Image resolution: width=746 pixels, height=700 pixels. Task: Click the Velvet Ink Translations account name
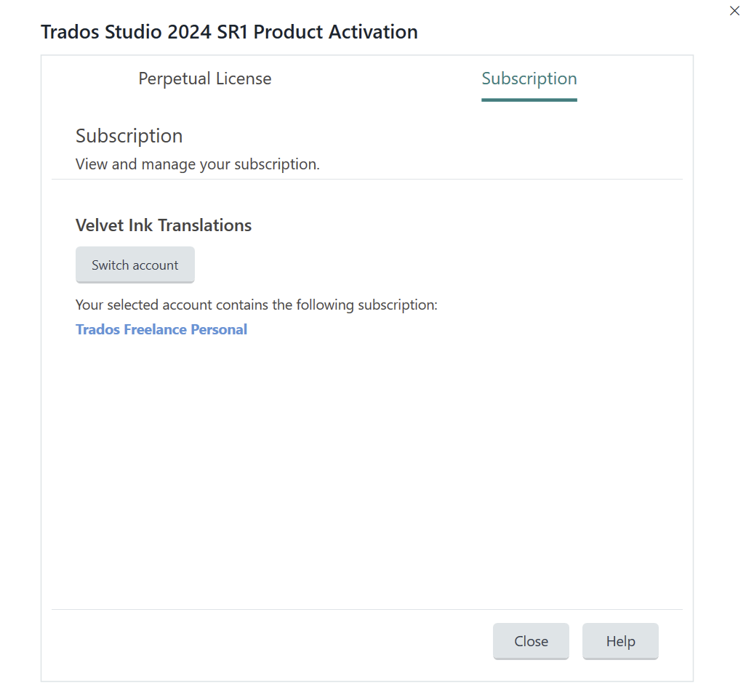(x=163, y=225)
